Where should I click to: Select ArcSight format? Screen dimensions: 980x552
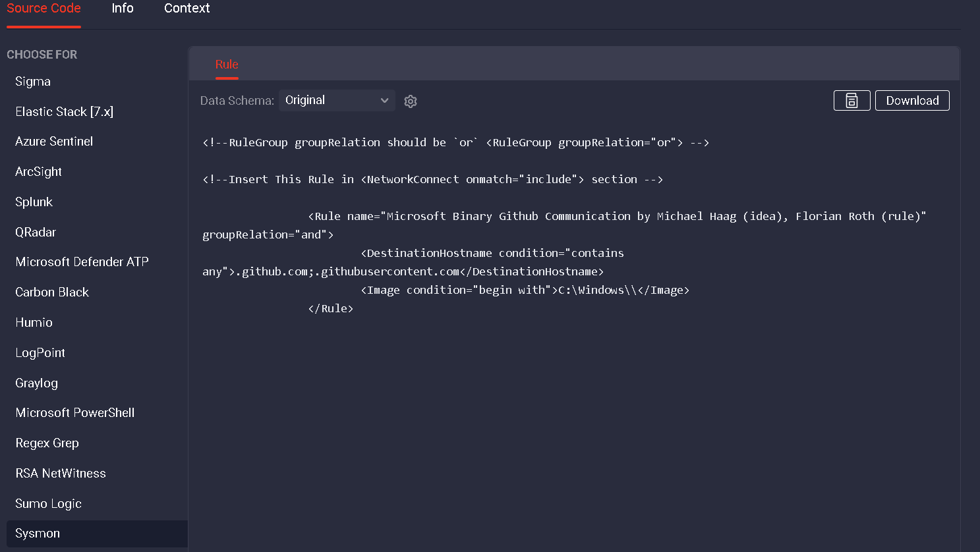pyautogui.click(x=38, y=172)
